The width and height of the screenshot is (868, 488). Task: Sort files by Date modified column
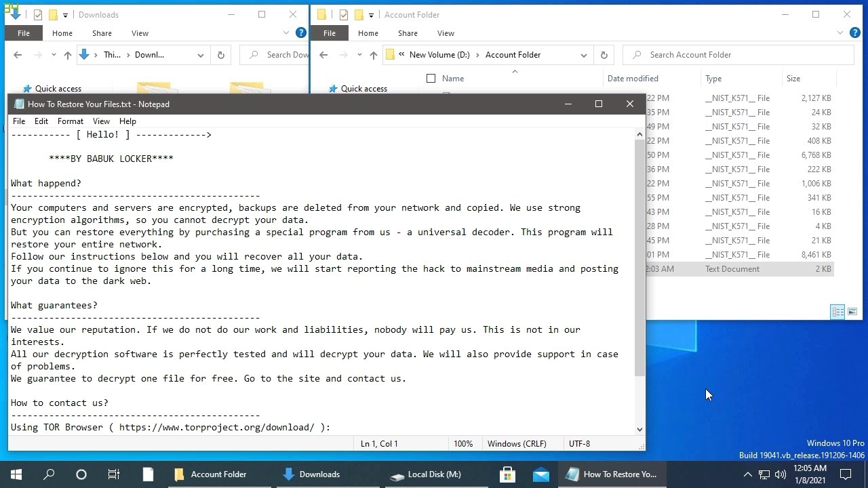633,79
